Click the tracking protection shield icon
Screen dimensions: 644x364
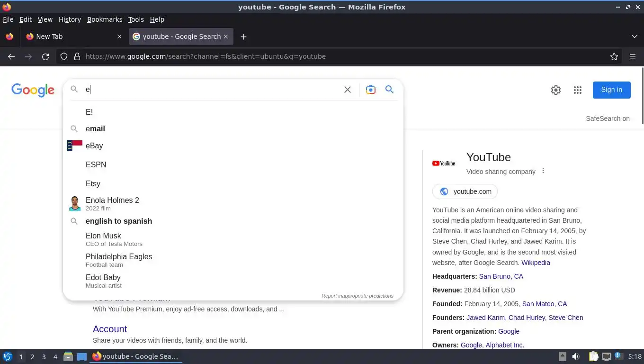pos(64,56)
